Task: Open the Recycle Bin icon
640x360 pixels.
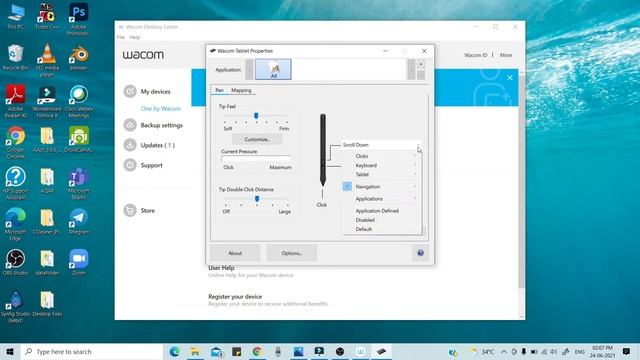Action: click(16, 57)
